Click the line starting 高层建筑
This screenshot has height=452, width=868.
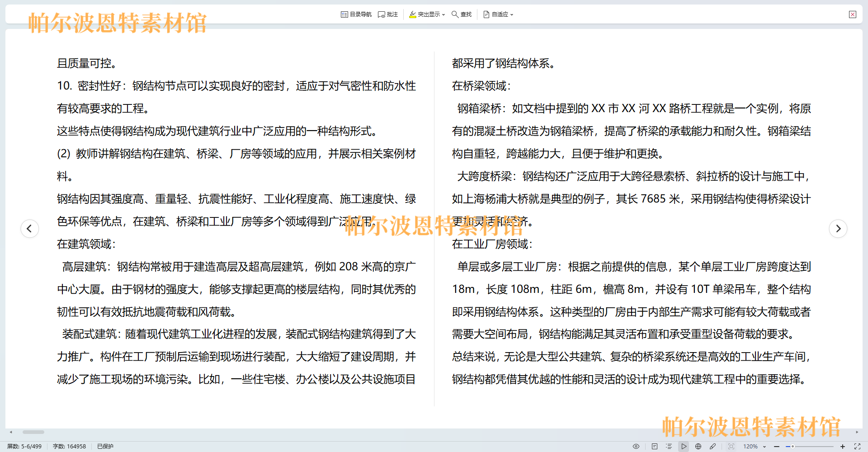click(239, 267)
